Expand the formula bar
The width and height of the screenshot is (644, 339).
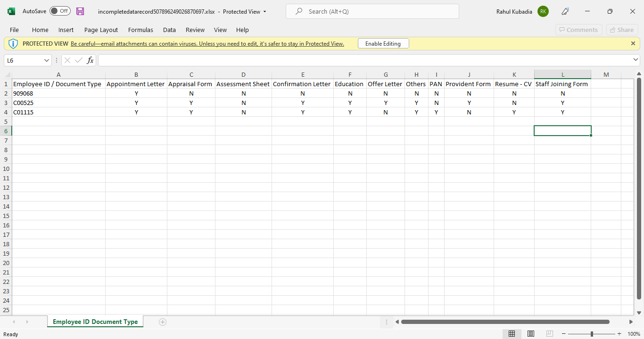[x=636, y=60]
